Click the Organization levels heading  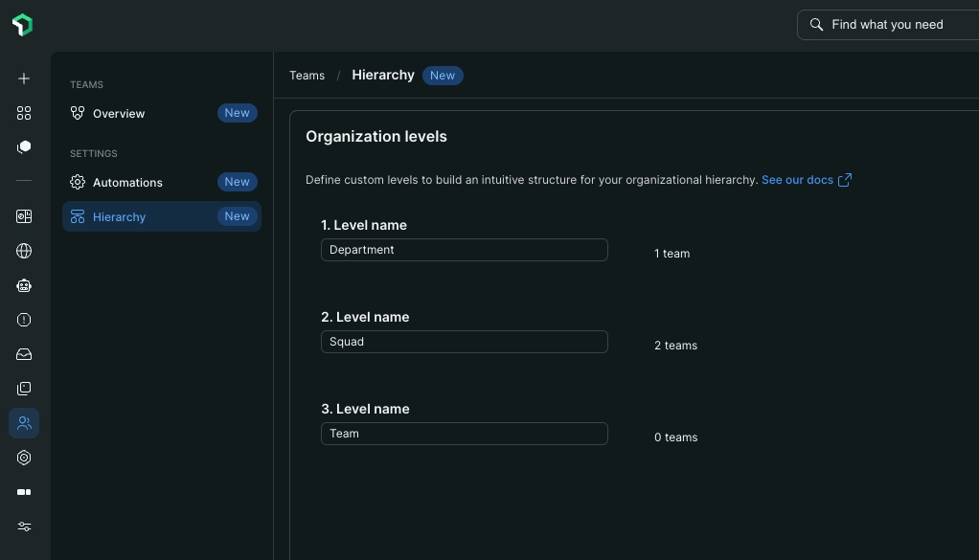tap(376, 137)
